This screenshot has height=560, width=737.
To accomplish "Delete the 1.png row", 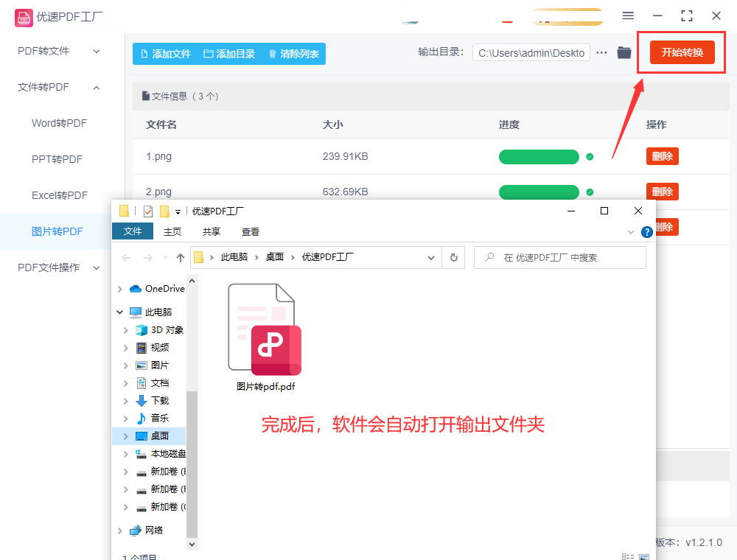I will click(663, 156).
